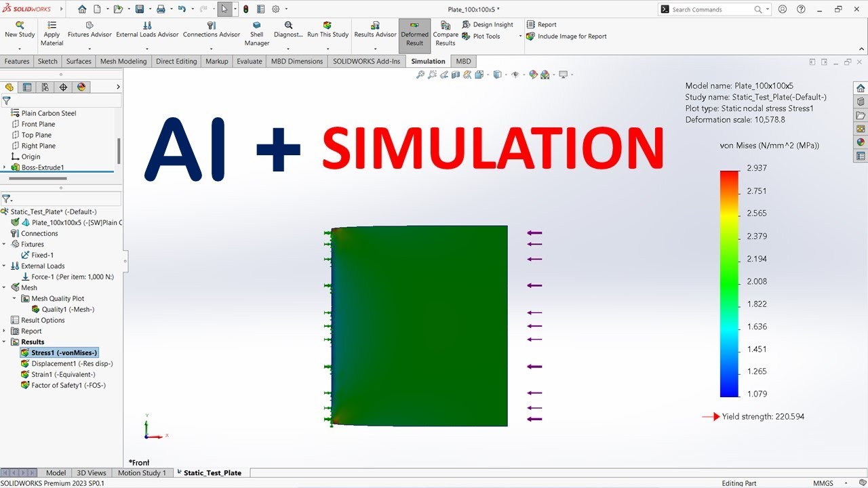Switch to the Sketch tab
The height and width of the screenshot is (488, 868).
pos(47,61)
